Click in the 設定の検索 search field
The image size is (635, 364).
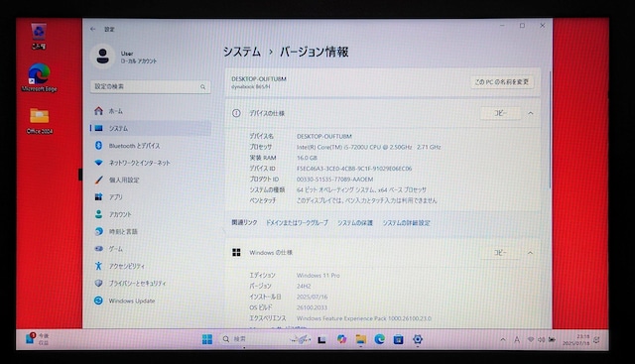coord(150,86)
